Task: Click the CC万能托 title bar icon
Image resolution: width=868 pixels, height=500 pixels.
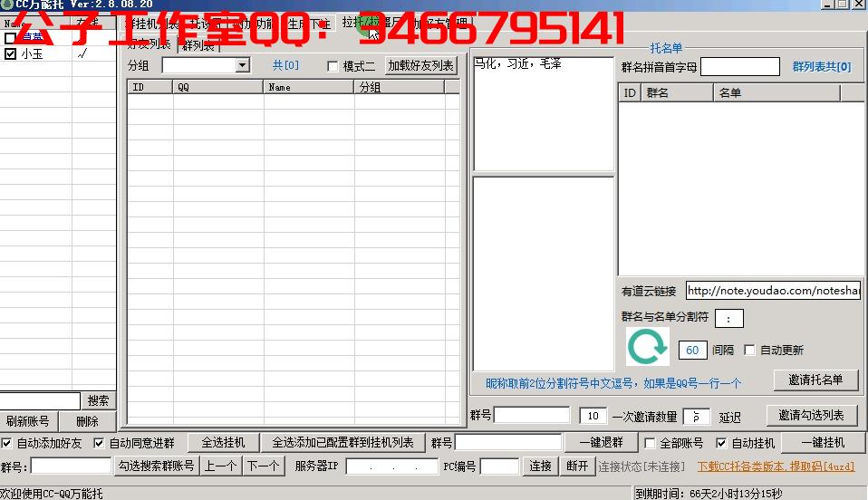Action: [x=6, y=5]
